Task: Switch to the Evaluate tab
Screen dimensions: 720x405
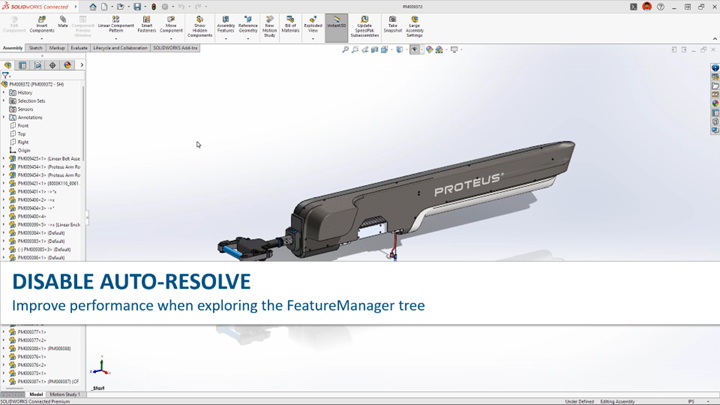Action: point(79,48)
